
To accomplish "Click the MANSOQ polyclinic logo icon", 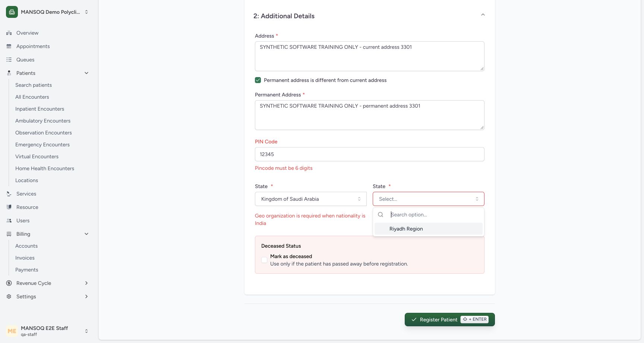I will tap(12, 12).
